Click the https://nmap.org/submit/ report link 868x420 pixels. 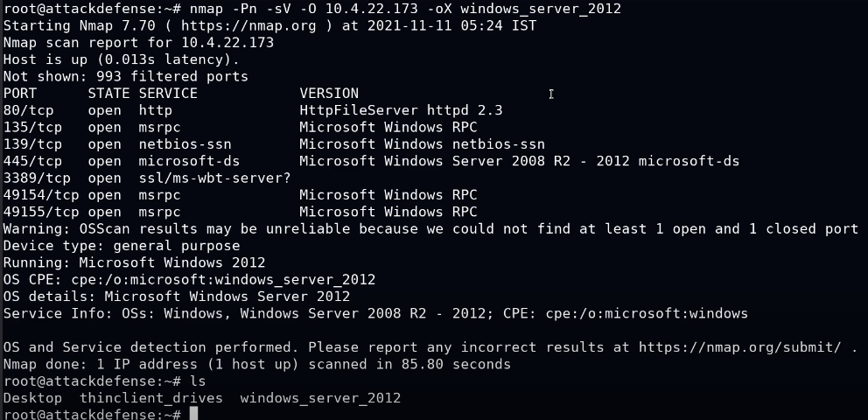click(x=739, y=346)
